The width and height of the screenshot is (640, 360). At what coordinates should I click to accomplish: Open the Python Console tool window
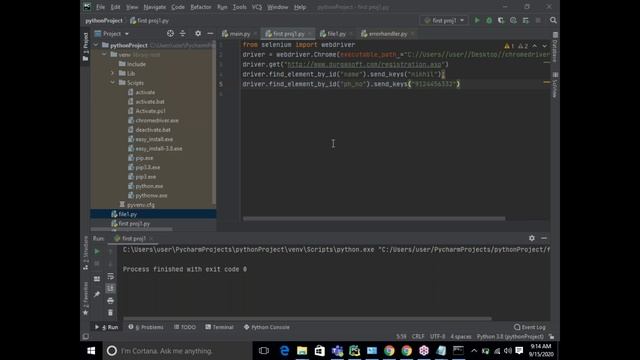click(267, 327)
